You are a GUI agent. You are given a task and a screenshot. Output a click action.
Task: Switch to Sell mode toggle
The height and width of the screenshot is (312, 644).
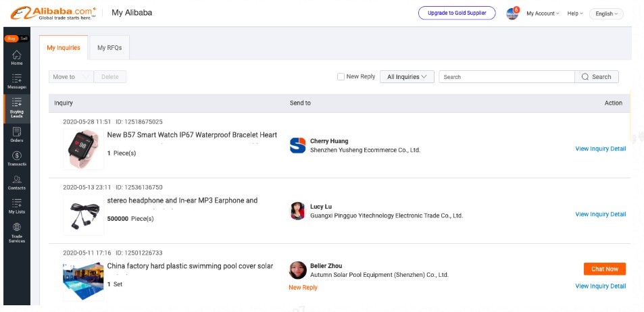24,38
